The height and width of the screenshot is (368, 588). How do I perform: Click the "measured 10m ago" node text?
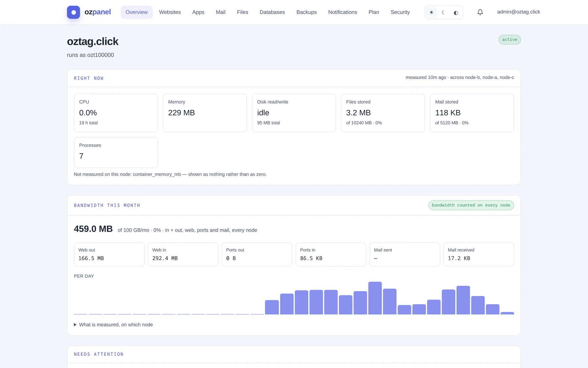tap(460, 78)
